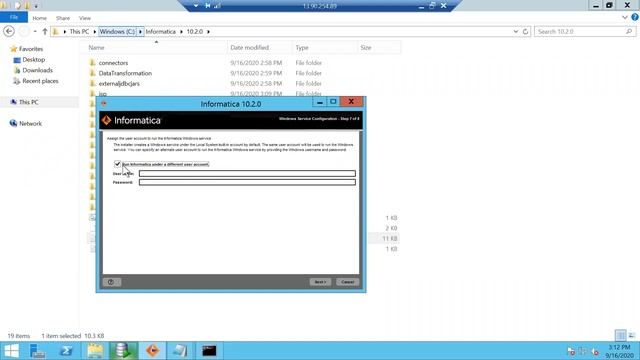Switch to the Home ribbon tab
The image size is (640, 360).
coord(40,18)
